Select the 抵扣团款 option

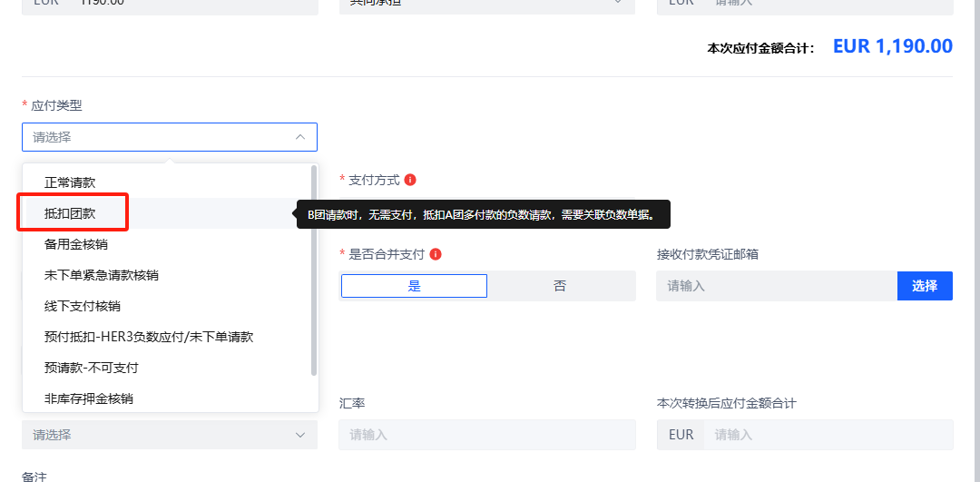click(x=70, y=213)
